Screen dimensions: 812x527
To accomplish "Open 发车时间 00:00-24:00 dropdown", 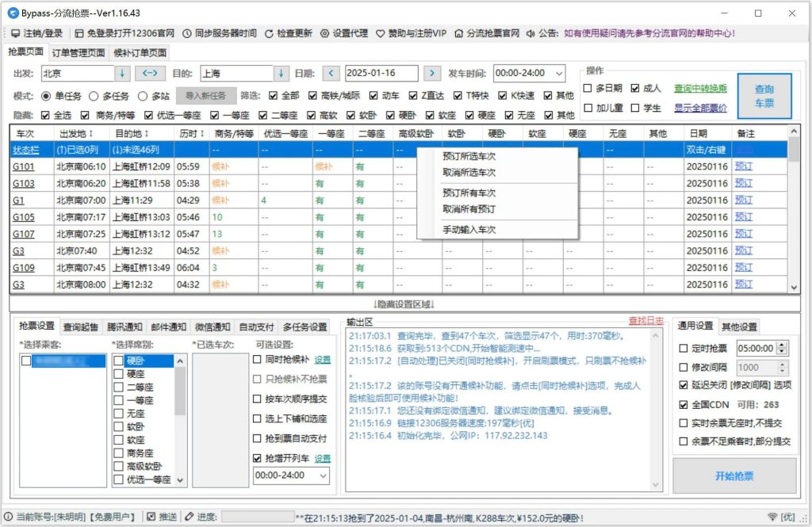I will click(x=559, y=73).
